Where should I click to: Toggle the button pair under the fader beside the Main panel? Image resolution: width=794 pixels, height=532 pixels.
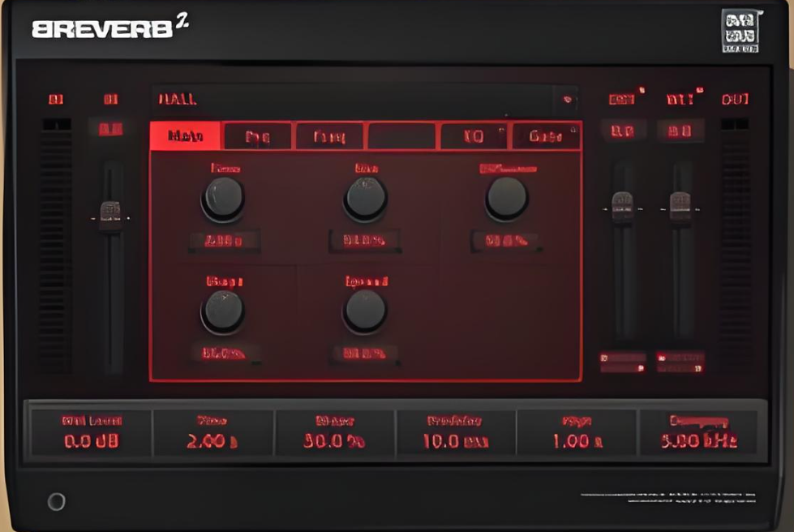pos(623,363)
